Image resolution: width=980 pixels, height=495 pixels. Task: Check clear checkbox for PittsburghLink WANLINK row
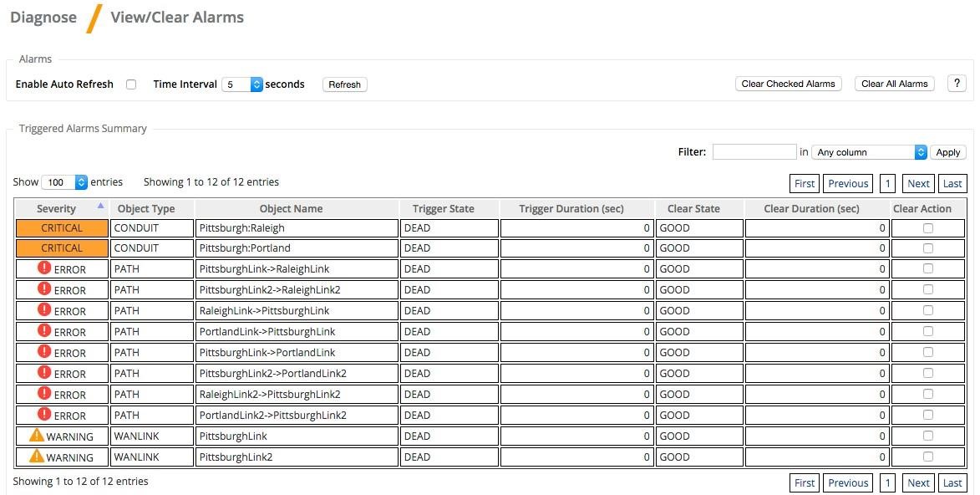click(928, 436)
